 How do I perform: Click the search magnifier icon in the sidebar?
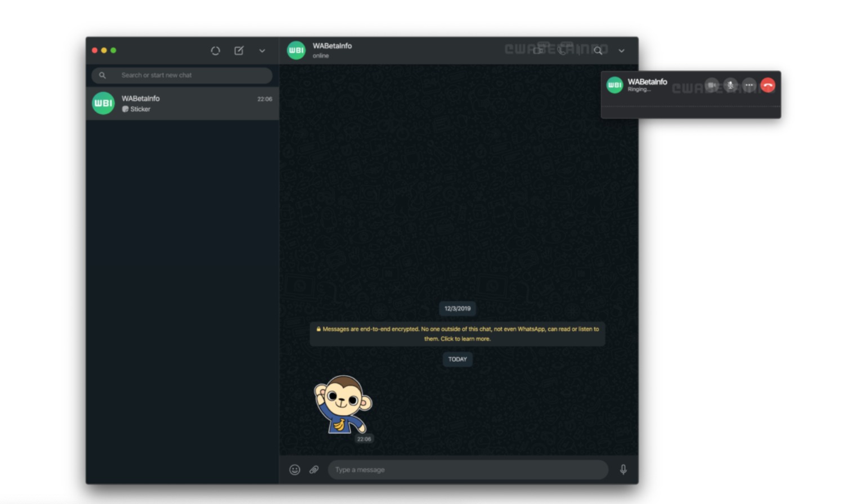click(x=102, y=75)
